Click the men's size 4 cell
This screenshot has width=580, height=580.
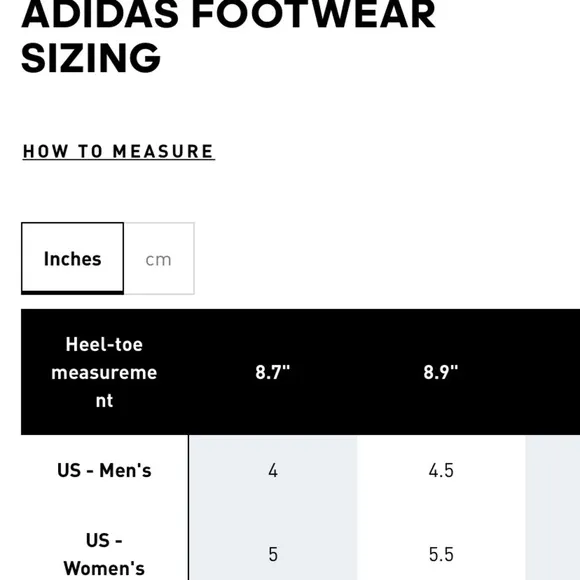(x=273, y=471)
